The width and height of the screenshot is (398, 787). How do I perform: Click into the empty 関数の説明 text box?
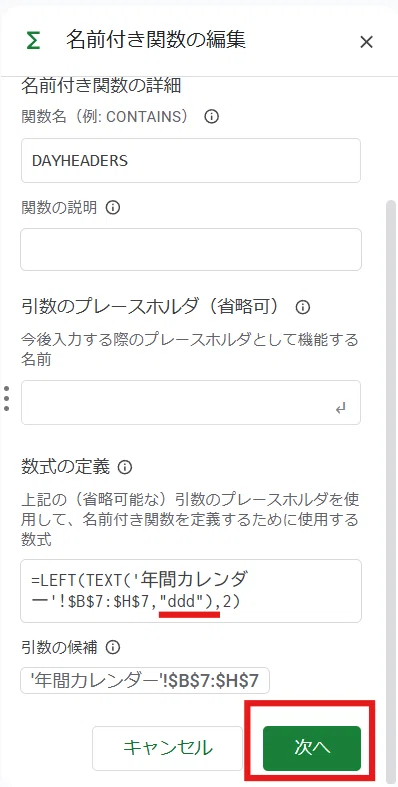point(191,249)
